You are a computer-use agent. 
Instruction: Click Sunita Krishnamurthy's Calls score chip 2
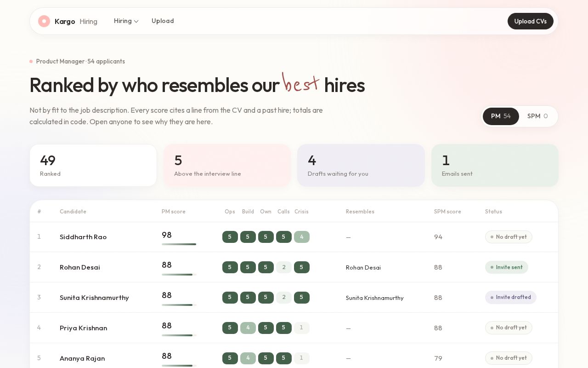[x=284, y=298]
